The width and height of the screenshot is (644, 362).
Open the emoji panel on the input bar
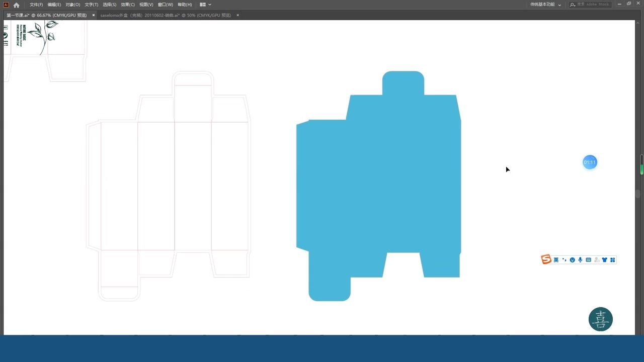pyautogui.click(x=572, y=260)
